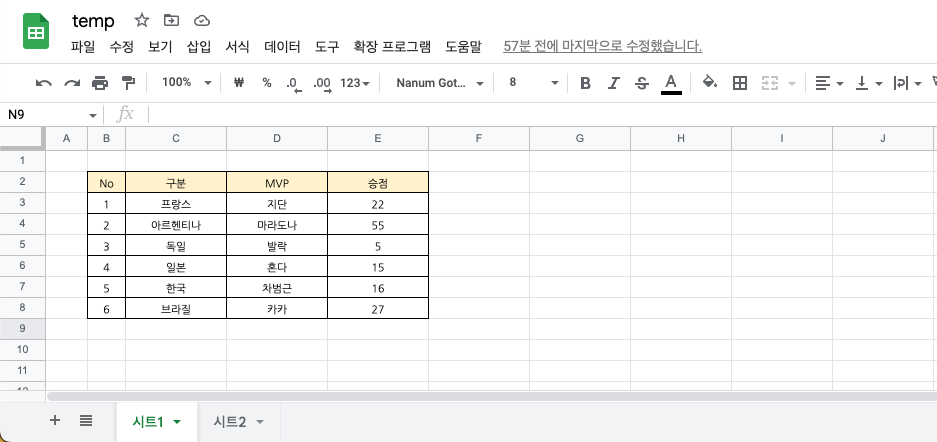Image resolution: width=937 pixels, height=442 pixels.
Task: Undo the last action
Action: [x=44, y=83]
